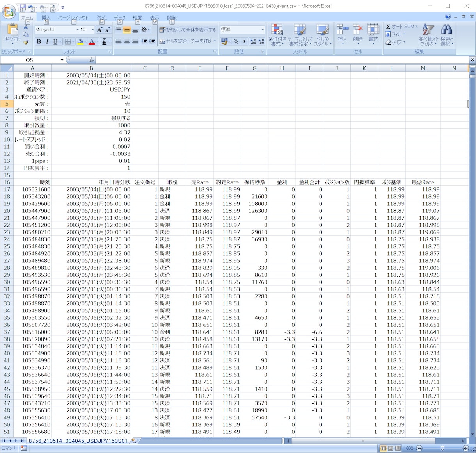476x453 pixels.
Task: Toggle Underline formatting
Action: 55,42
